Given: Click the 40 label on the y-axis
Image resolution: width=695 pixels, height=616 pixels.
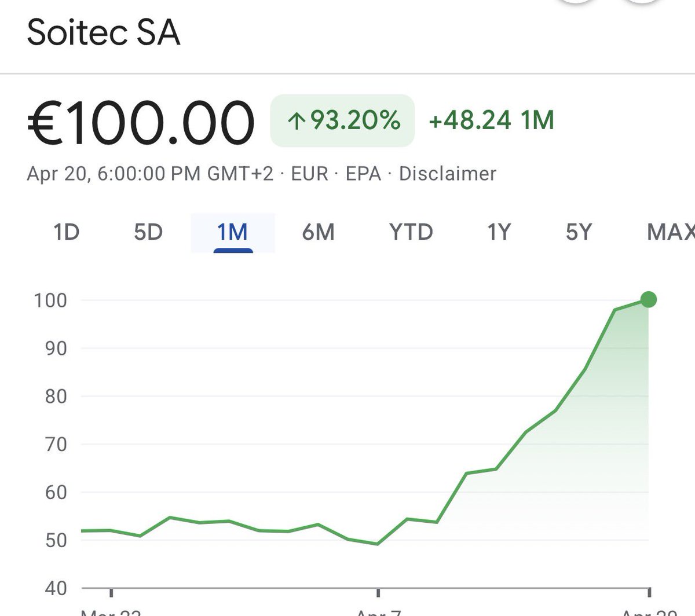Looking at the screenshot, I should pyautogui.click(x=56, y=588).
